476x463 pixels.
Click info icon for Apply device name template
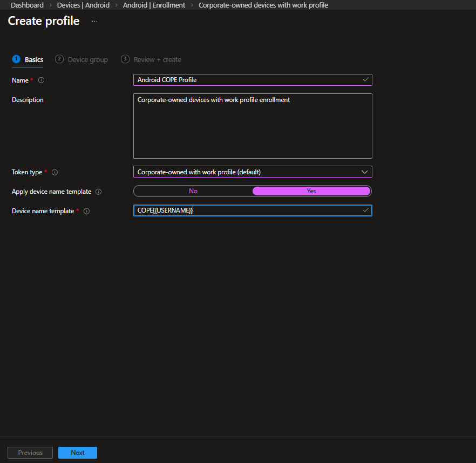pos(98,192)
